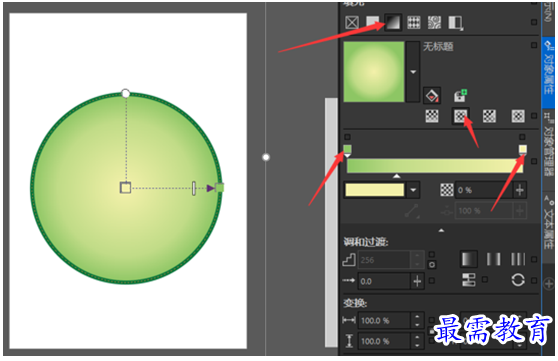Open the node color dropdown arrow
This screenshot has height=361, width=558.
413,190
